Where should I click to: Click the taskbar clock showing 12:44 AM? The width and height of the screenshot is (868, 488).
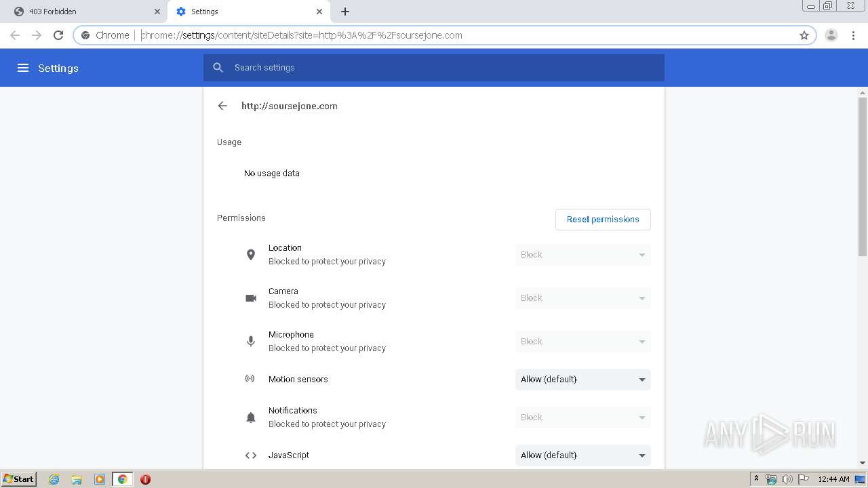833,479
